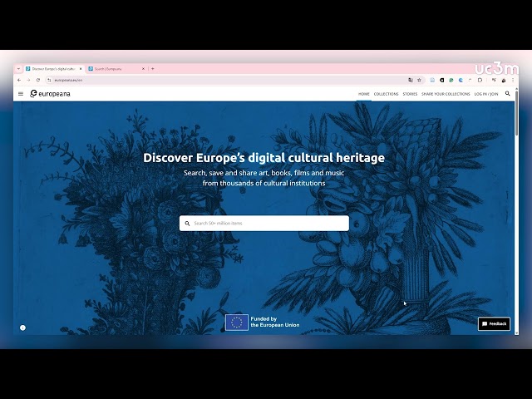The width and height of the screenshot is (532, 399).
Task: Open a new browser tab
Action: point(153,69)
